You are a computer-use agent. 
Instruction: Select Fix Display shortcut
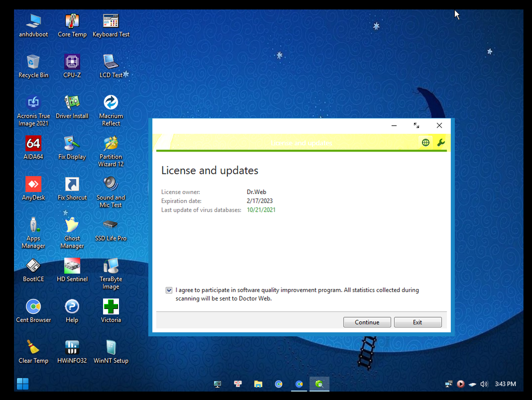pyautogui.click(x=72, y=148)
